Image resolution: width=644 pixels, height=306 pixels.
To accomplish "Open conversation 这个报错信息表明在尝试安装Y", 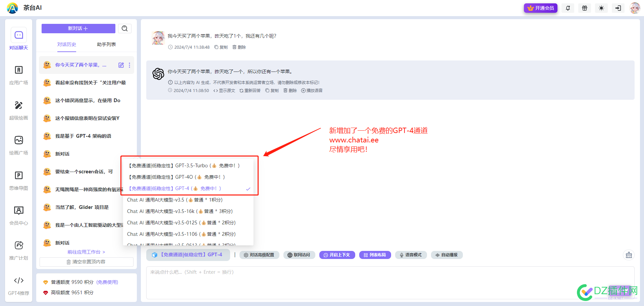I will coord(87,118).
